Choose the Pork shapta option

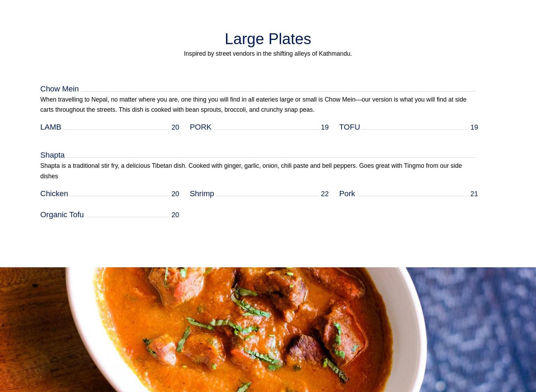[347, 193]
